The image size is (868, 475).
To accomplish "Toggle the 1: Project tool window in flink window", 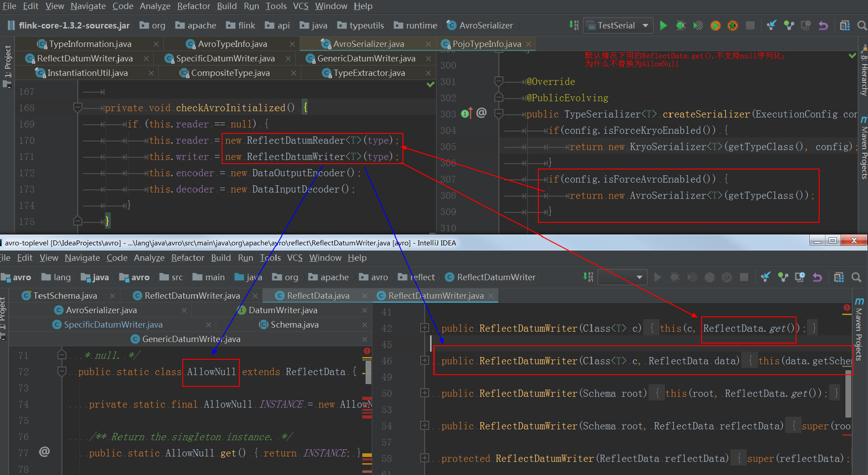I will click(7, 66).
